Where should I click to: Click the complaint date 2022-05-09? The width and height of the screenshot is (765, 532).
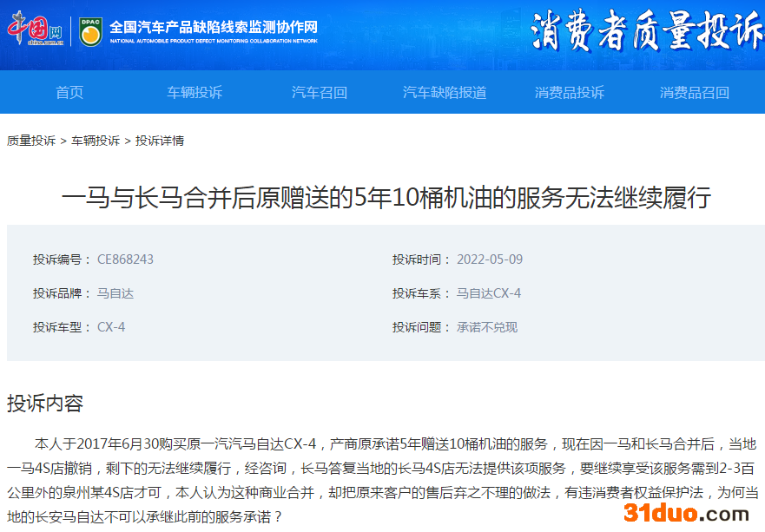pyautogui.click(x=490, y=259)
